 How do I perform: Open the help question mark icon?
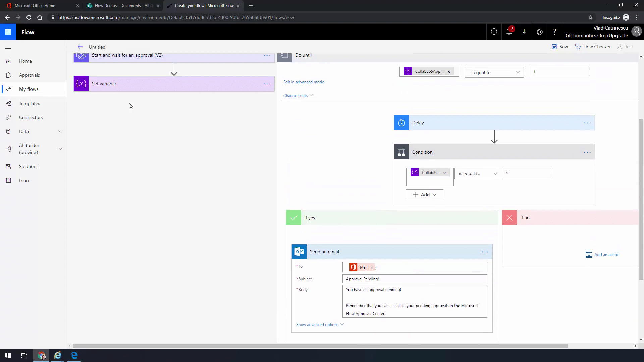point(554,32)
